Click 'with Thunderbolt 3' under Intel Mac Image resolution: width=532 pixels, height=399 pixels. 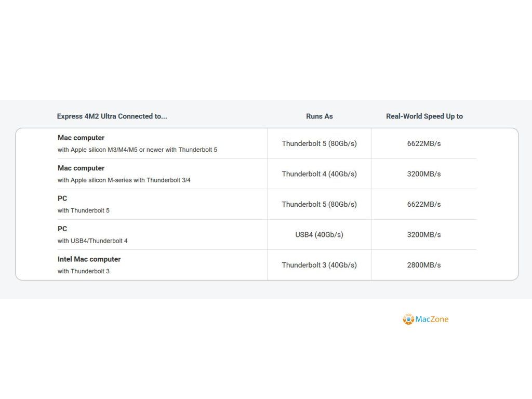[84, 271]
